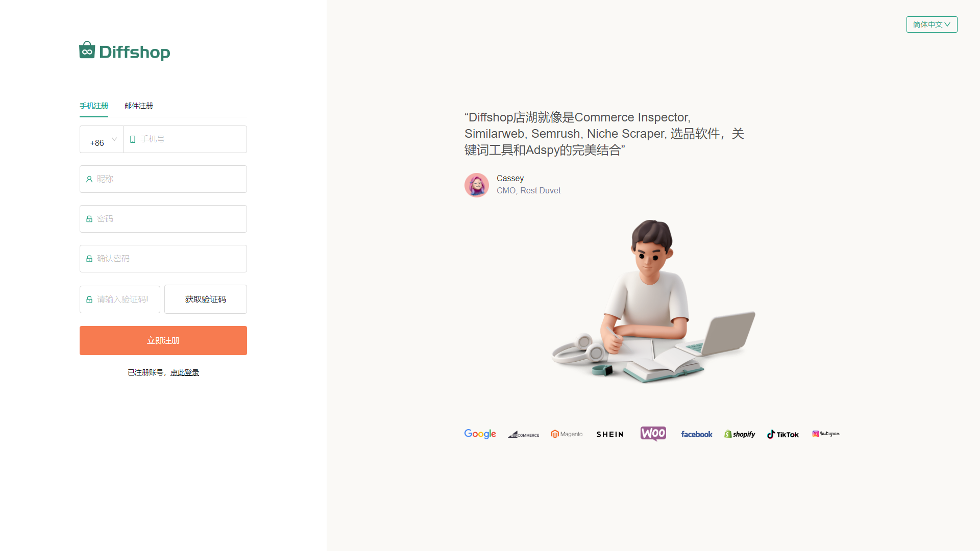
Task: Click the Diffshop shopping bag logo
Action: pos(87,50)
